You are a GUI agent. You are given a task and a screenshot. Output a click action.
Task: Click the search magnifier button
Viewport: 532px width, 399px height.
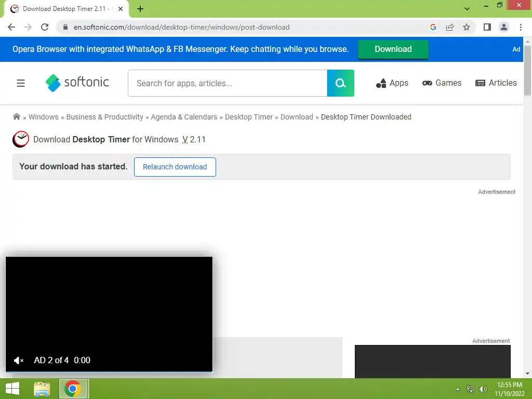341,83
